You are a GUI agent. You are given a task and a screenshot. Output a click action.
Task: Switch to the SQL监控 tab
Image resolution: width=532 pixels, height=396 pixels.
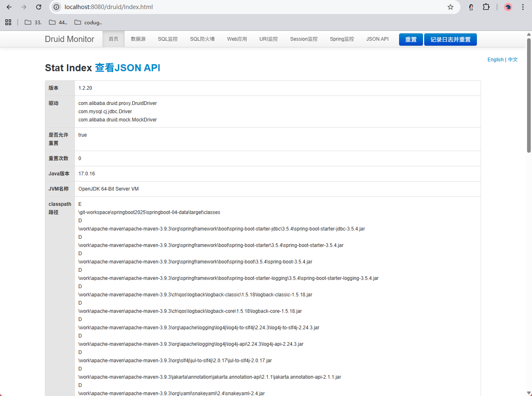point(168,39)
